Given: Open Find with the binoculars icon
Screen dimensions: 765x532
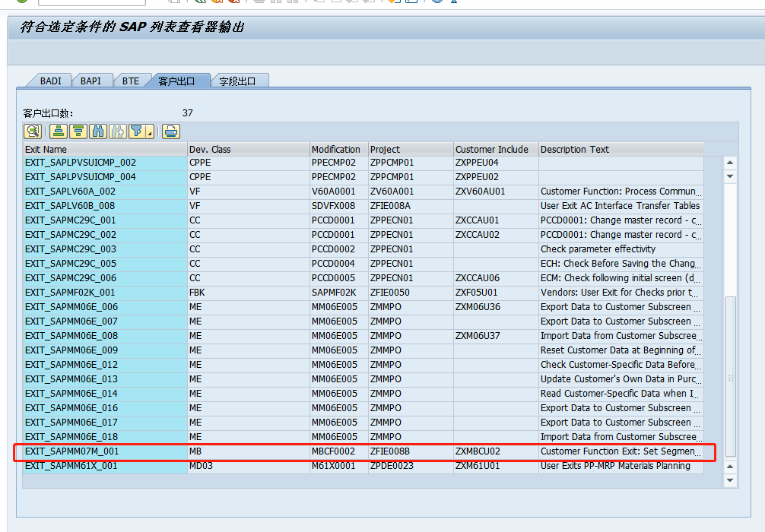Looking at the screenshot, I should [x=98, y=131].
